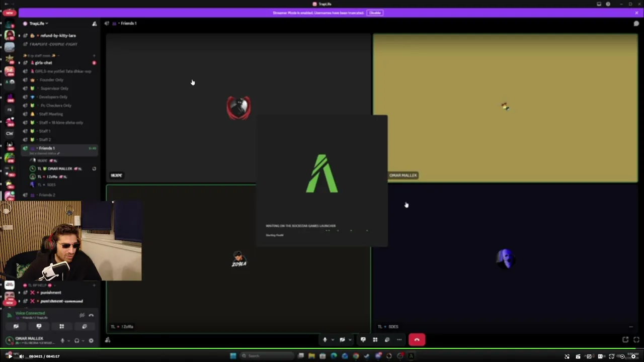This screenshot has width=644, height=362.
Task: Select the top-left participant video tile
Action: (238, 108)
